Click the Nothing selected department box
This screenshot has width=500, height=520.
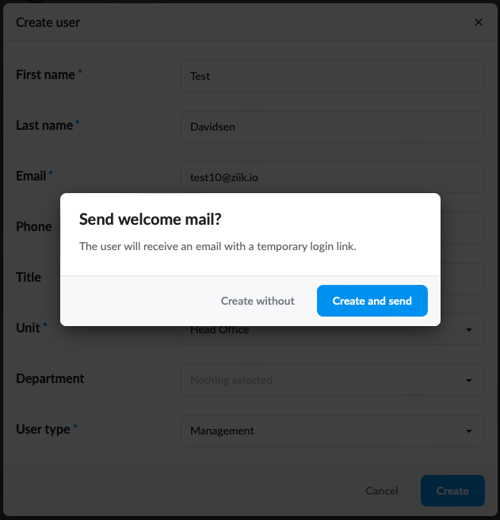332,380
